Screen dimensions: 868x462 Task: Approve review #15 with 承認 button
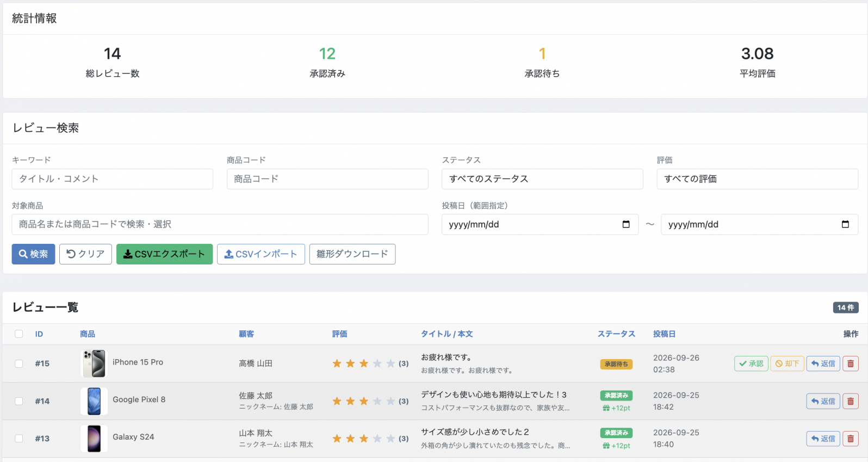(751, 364)
